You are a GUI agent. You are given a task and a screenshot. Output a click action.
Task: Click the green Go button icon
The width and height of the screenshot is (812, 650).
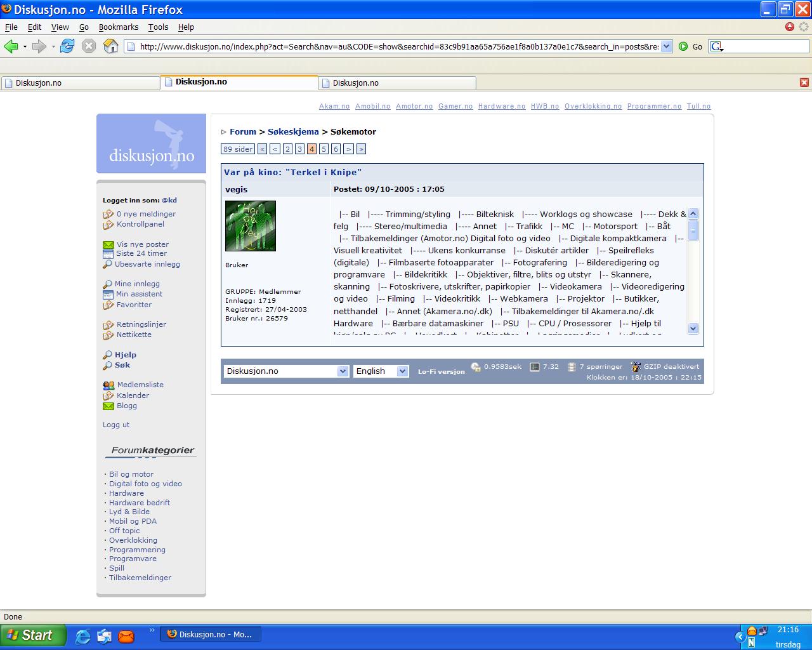[x=683, y=46]
